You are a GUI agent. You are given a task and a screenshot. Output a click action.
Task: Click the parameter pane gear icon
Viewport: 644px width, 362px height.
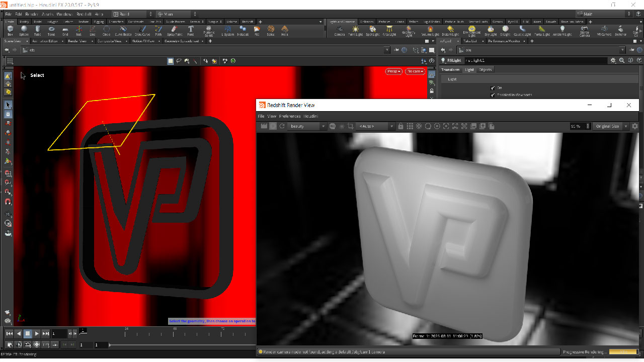(613, 60)
